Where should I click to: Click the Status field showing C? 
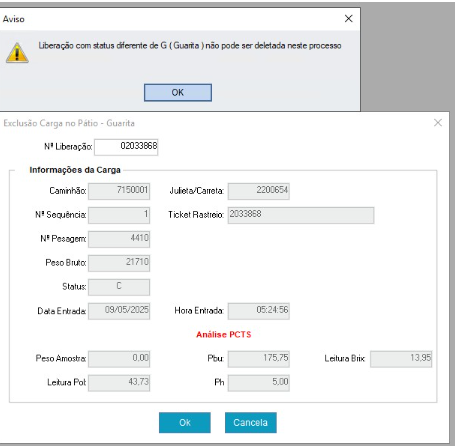point(119,287)
